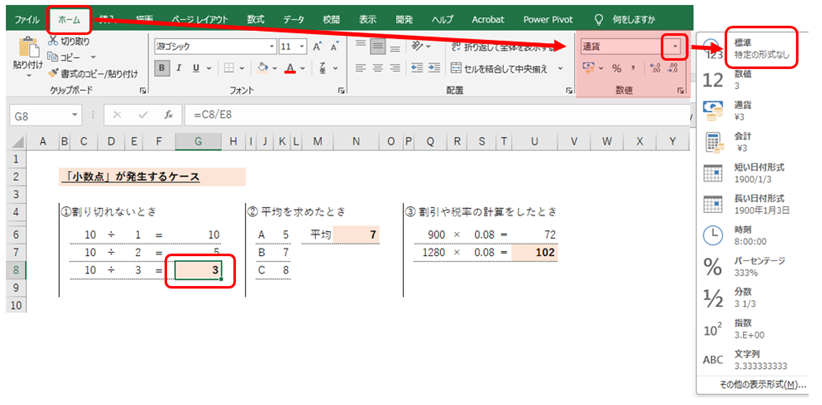822x405 pixels.
Task: Click the insert function fx icon
Action: [169, 115]
